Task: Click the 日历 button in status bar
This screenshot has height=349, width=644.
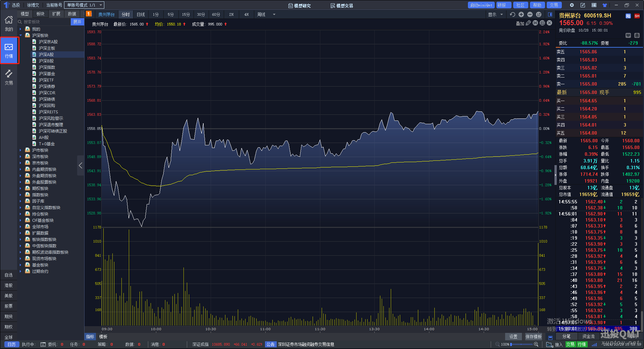Action: (12, 344)
